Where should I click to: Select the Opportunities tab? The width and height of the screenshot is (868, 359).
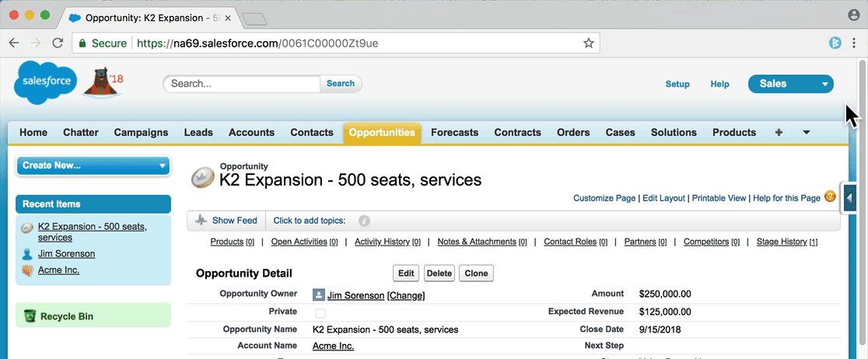point(382,132)
